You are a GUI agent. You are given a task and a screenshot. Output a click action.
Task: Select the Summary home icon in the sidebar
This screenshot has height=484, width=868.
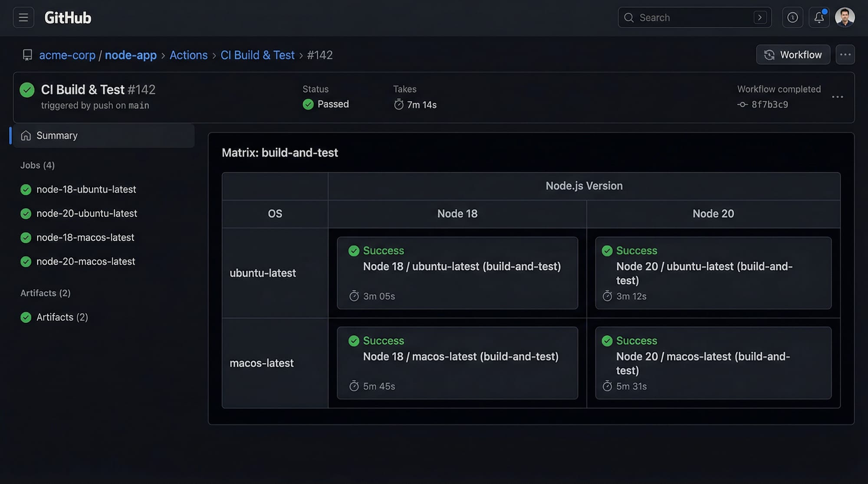pos(26,135)
